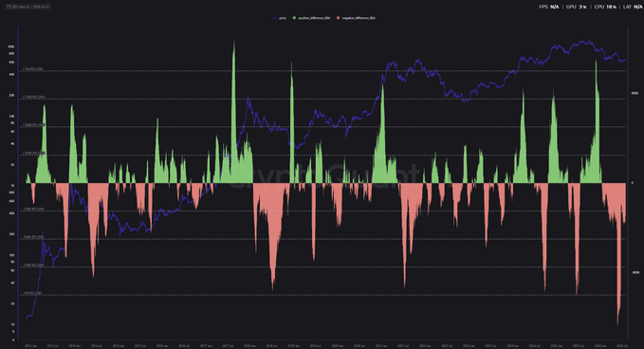Click the CPU 18% readout
Screen dimensions: 644x349
(x=605, y=7)
